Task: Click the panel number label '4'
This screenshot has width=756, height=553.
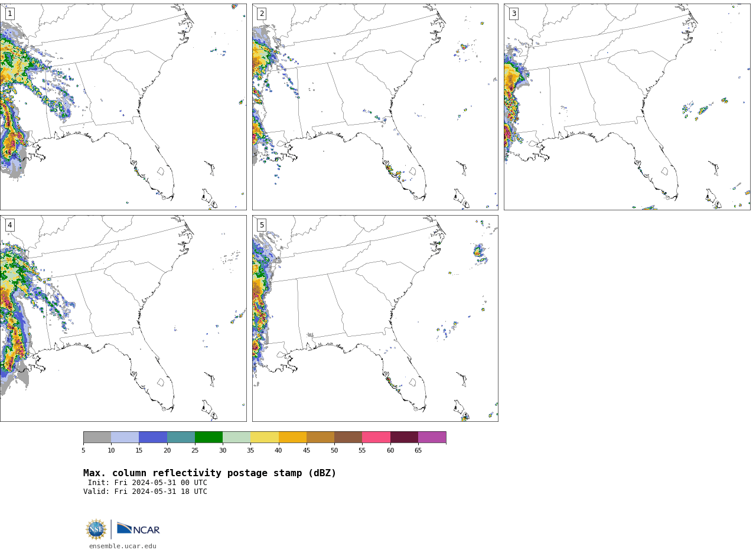Action: coord(10,225)
